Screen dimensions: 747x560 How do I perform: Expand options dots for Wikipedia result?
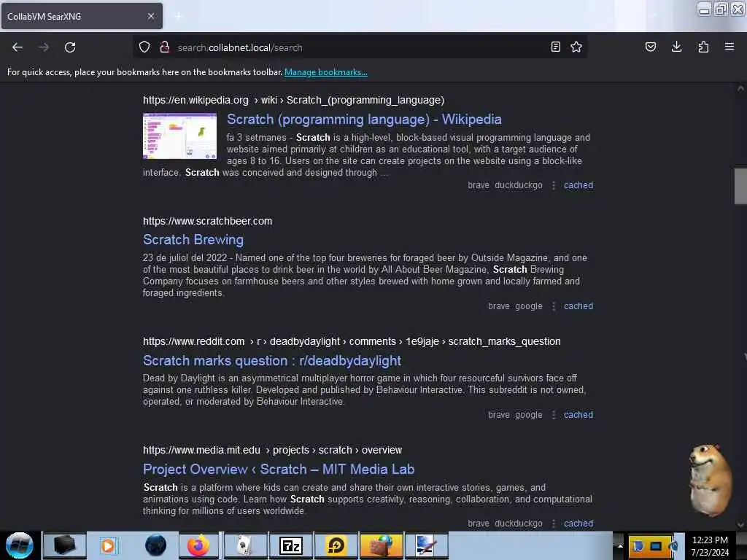click(x=553, y=185)
